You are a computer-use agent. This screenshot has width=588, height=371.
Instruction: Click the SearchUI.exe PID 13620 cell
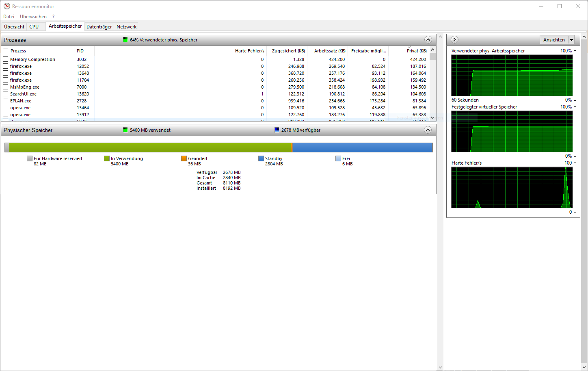(83, 94)
